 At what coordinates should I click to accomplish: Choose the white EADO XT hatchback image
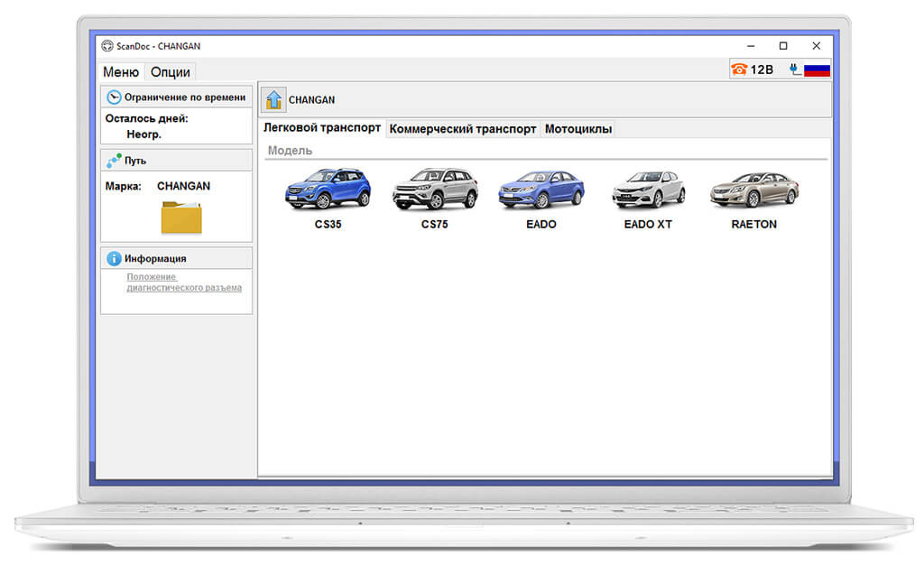(648, 190)
